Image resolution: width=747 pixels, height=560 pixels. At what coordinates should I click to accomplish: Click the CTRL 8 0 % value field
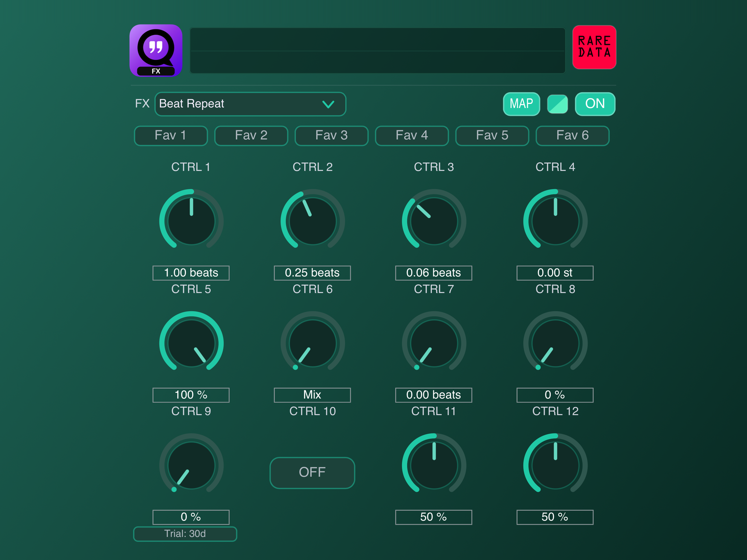coord(555,395)
